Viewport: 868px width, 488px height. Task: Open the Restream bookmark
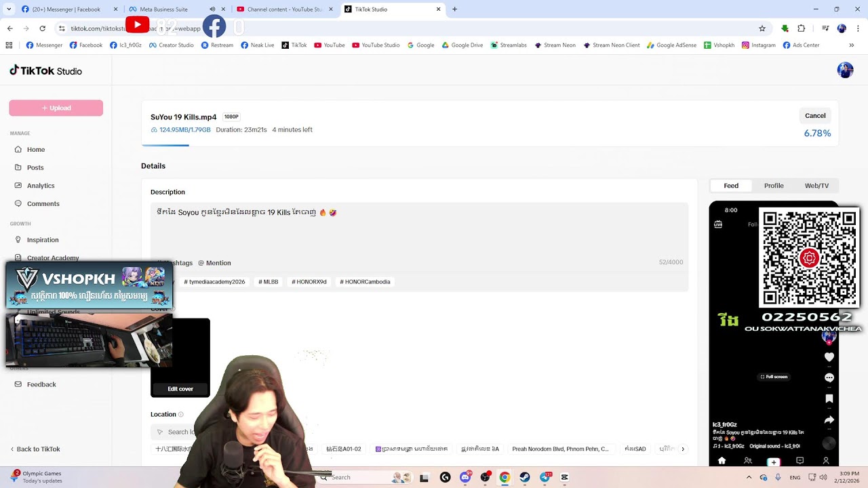coord(217,45)
